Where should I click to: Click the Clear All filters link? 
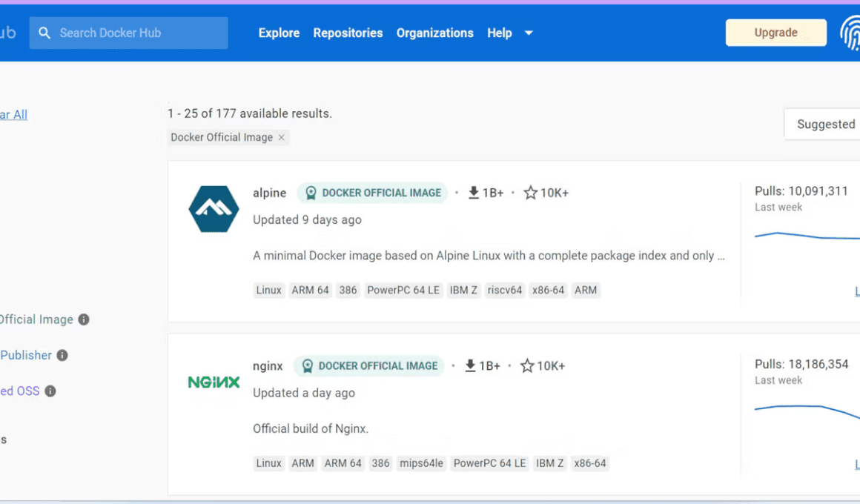(x=13, y=115)
